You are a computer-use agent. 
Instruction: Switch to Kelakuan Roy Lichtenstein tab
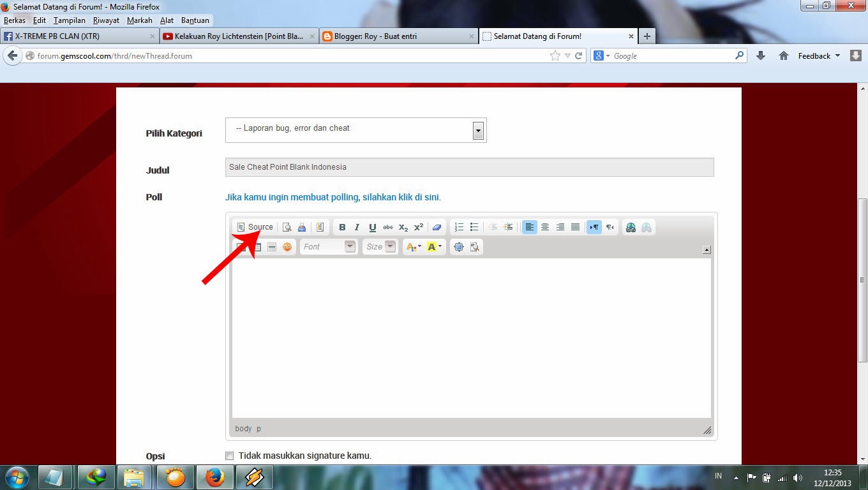pyautogui.click(x=239, y=36)
